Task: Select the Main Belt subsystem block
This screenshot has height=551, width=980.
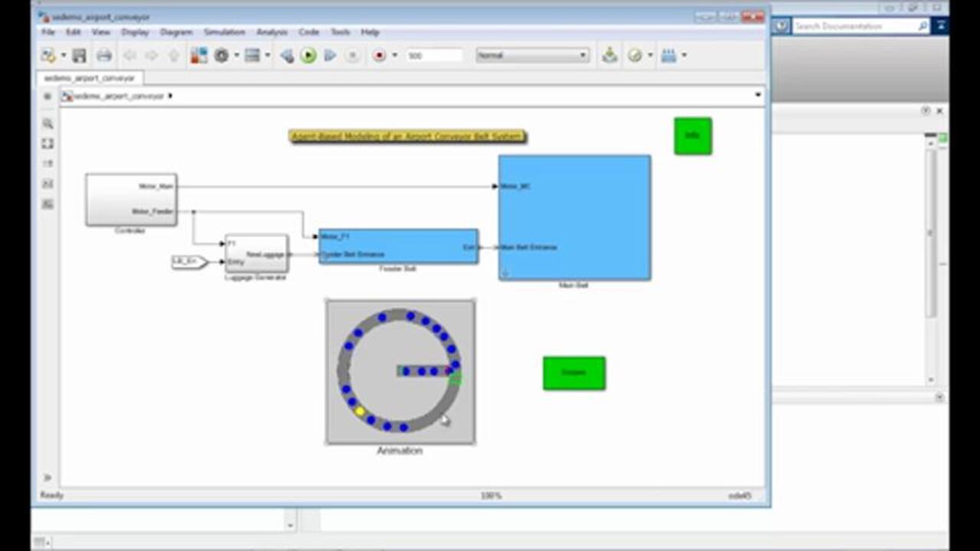Action: tap(574, 218)
